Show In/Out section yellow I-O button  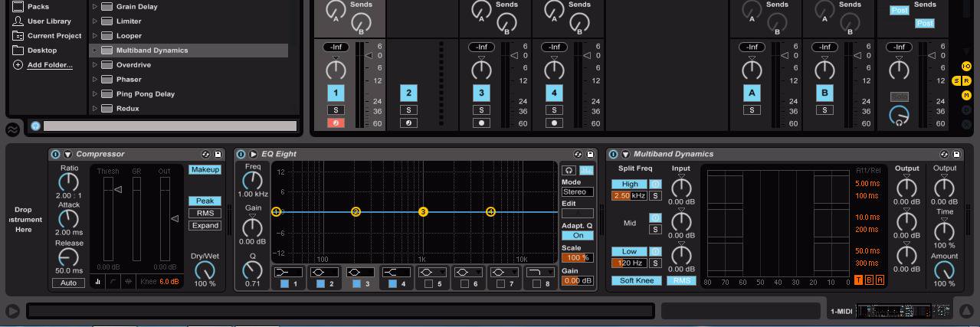tap(966, 67)
